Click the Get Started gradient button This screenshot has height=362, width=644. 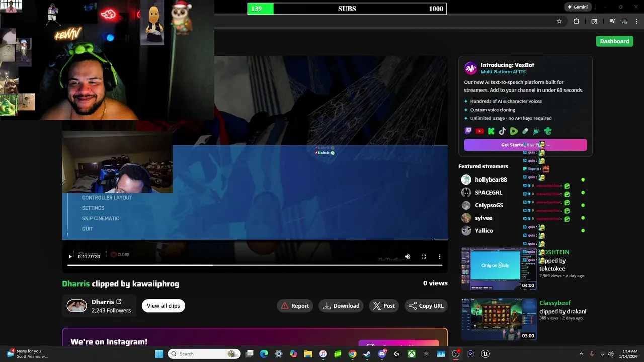(525, 145)
